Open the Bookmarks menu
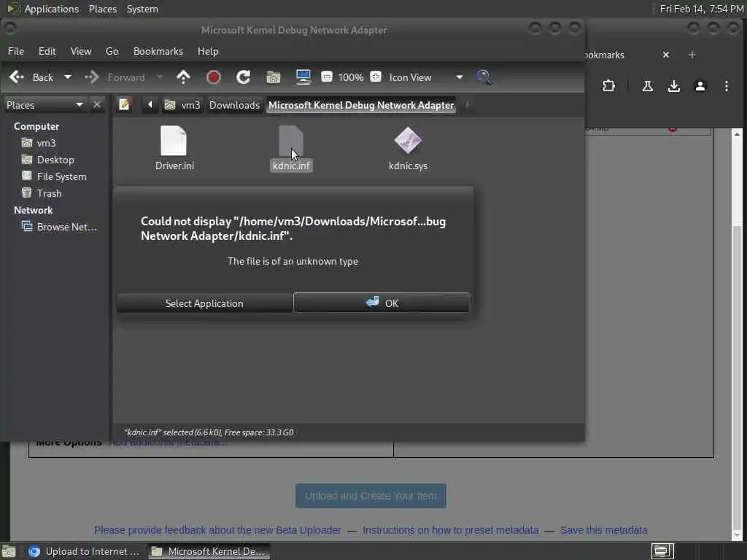This screenshot has width=747, height=560. tap(158, 52)
